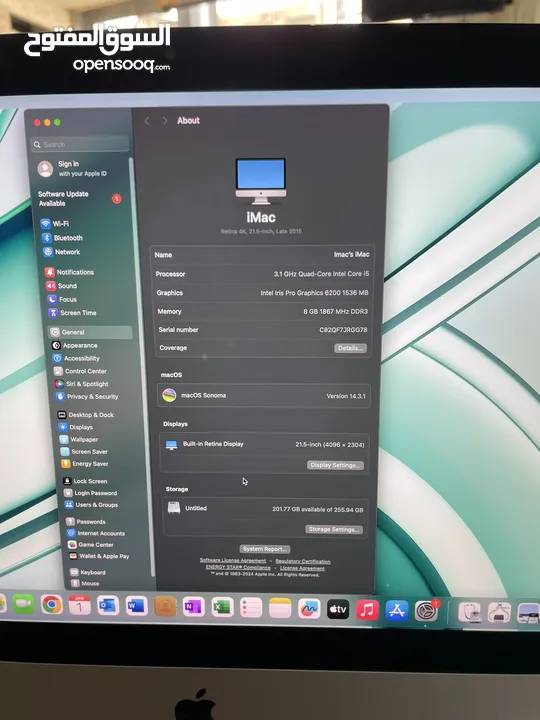Open Wallpaper settings

pos(79,439)
